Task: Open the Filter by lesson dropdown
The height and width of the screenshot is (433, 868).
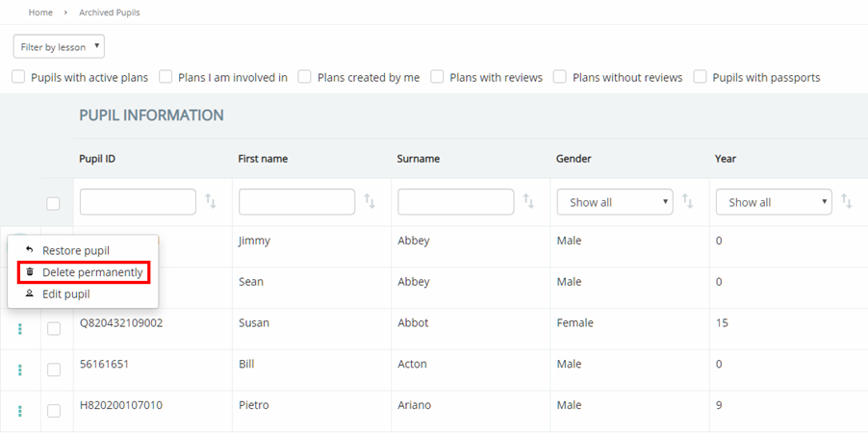Action: click(59, 46)
